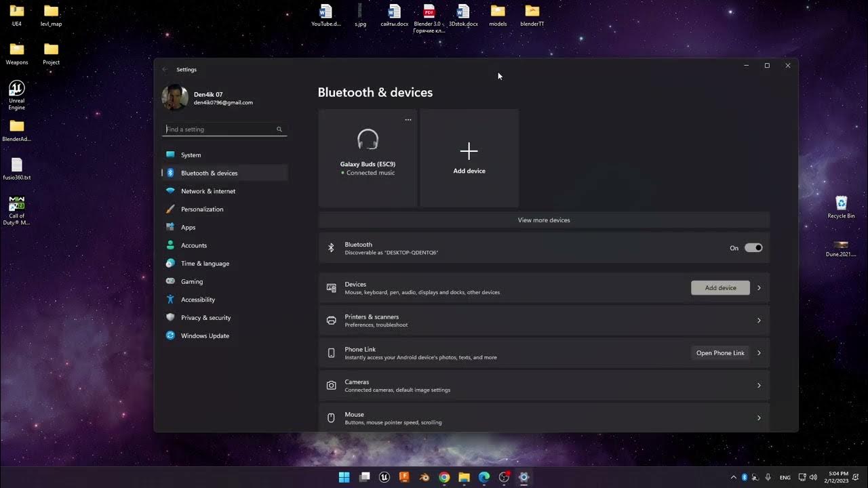Open File Explorer from the taskbar
The width and height of the screenshot is (868, 488).
tap(464, 477)
